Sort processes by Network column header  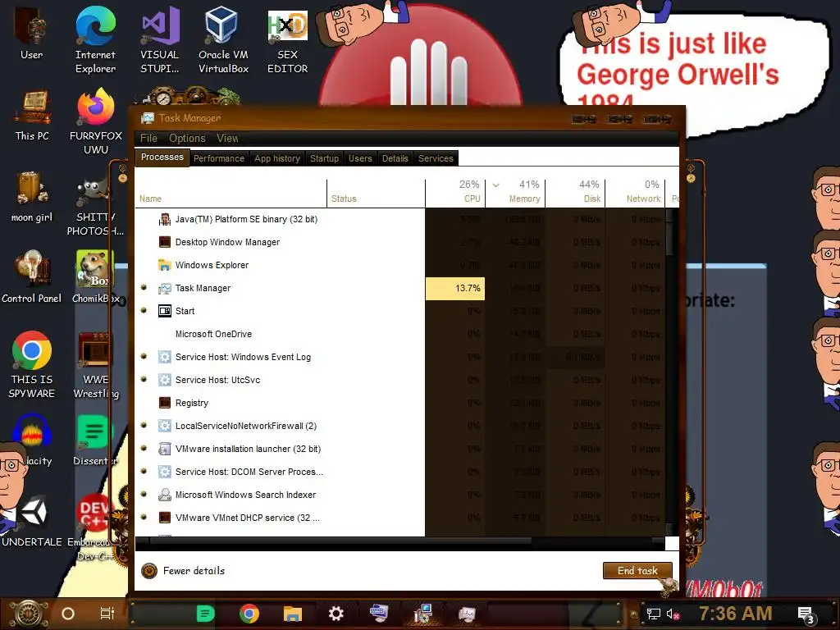636,192
